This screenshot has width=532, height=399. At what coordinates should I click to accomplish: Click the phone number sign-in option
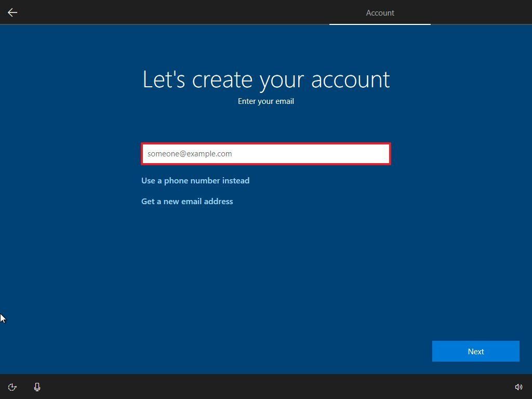195,180
